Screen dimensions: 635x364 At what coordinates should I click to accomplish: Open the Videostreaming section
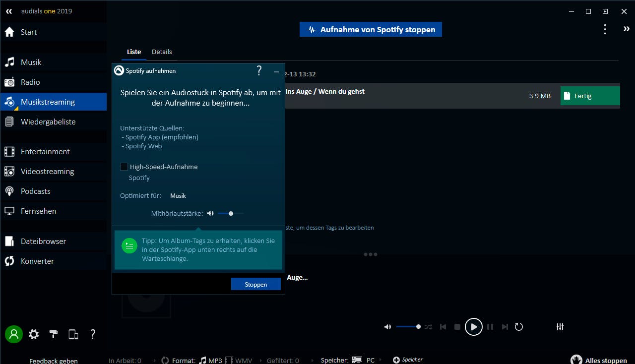point(53,171)
